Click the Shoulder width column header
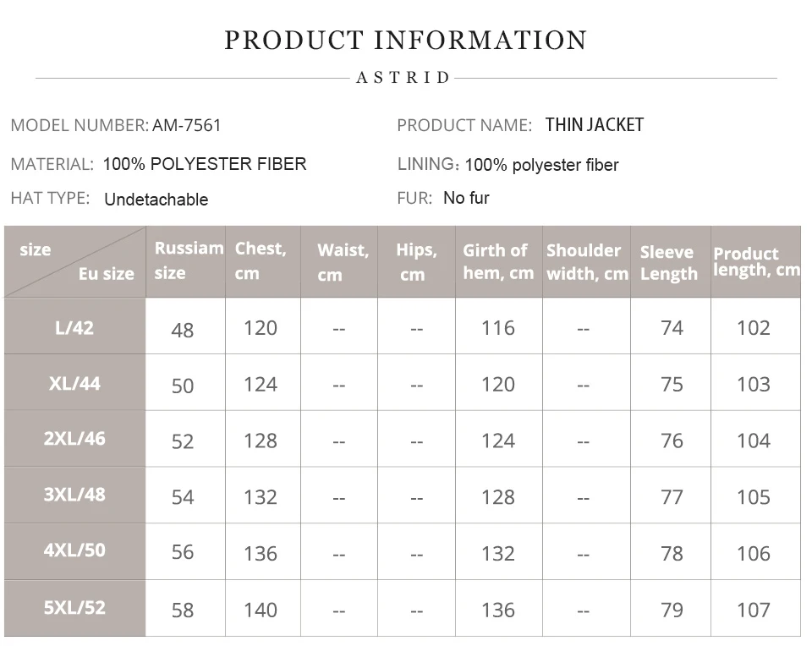812x646 pixels. [587, 261]
